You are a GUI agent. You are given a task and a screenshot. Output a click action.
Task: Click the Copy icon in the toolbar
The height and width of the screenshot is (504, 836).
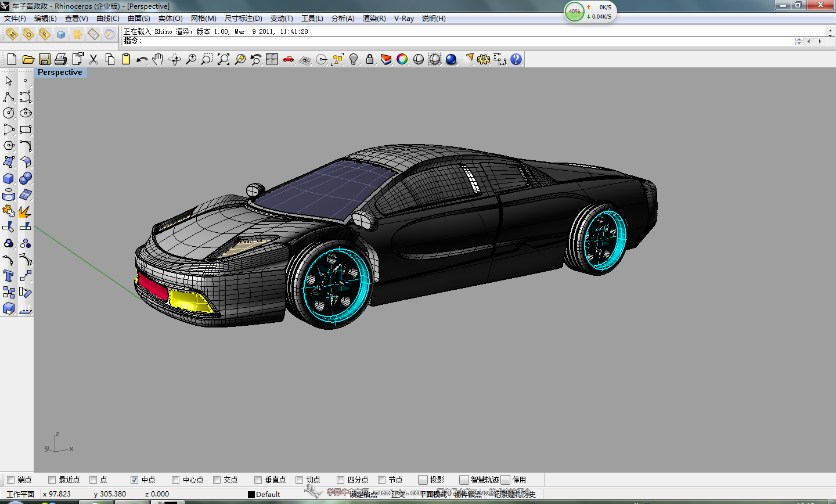(110, 59)
